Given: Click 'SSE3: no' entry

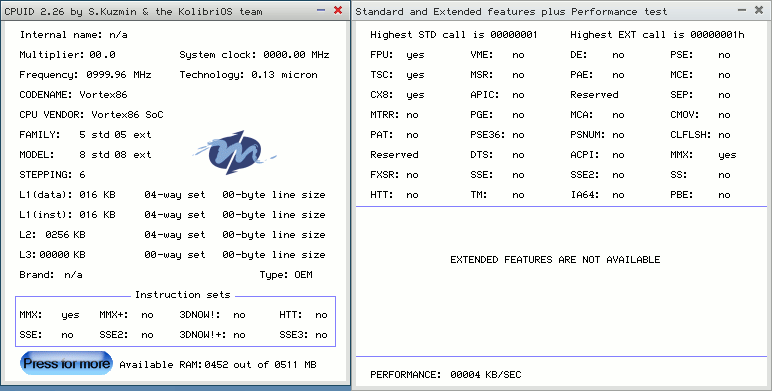Looking at the screenshot, I should point(303,335).
